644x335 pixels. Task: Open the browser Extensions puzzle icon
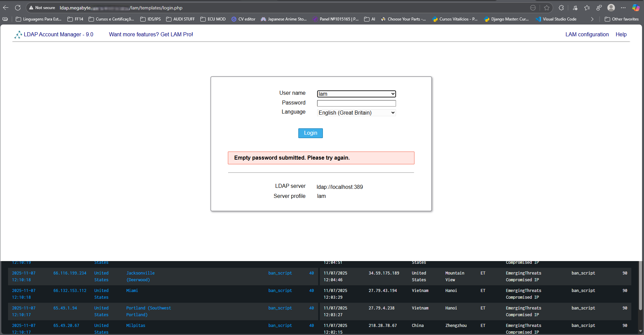[561, 8]
